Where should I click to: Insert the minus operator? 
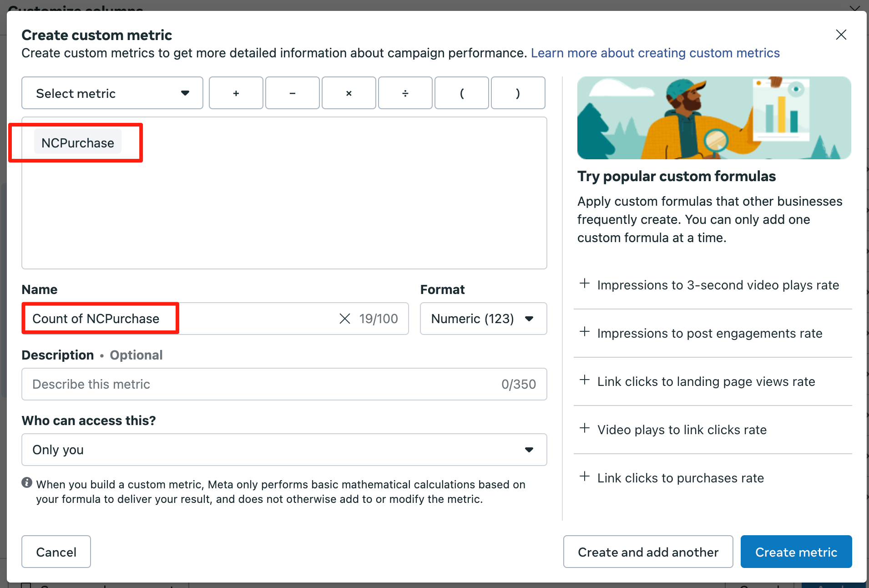293,93
